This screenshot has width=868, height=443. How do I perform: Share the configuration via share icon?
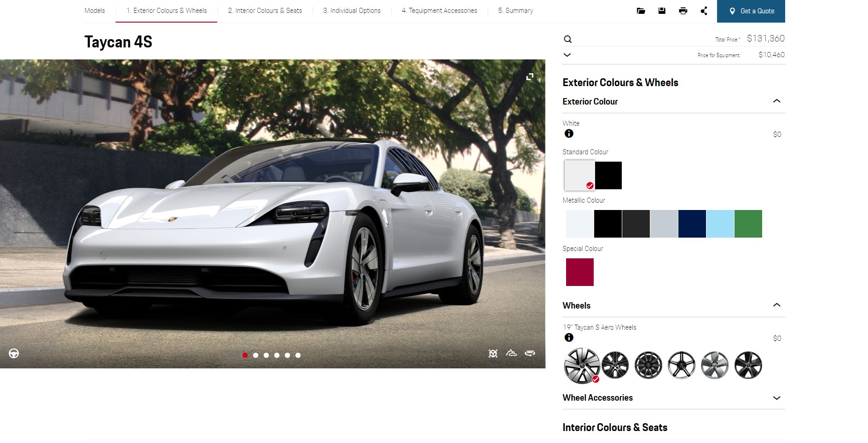[x=704, y=11]
